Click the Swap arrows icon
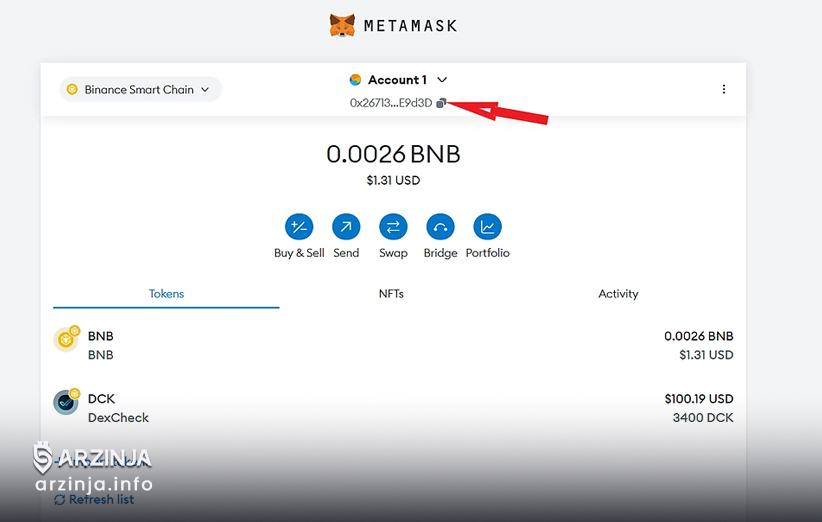 [393, 227]
